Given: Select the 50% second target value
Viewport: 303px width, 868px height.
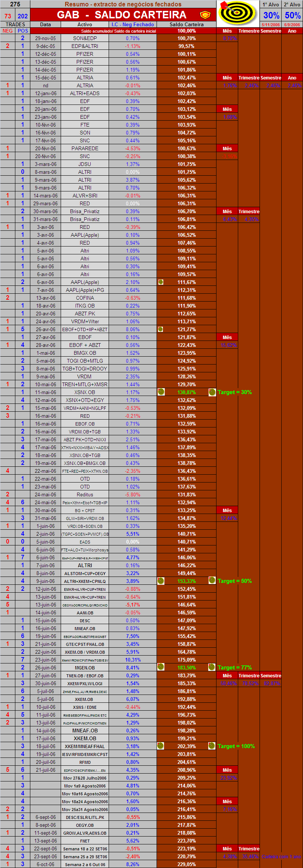Looking at the screenshot, I should (x=293, y=15).
